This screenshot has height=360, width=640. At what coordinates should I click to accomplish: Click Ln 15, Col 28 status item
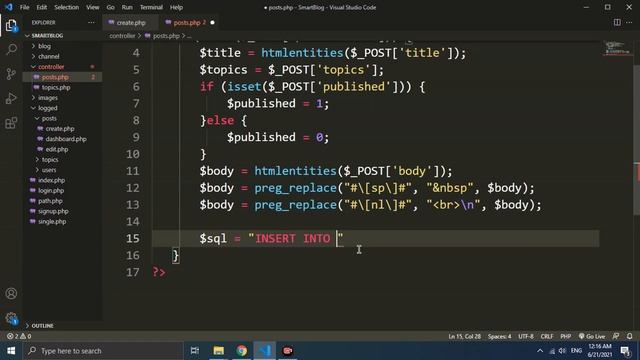pos(464,336)
